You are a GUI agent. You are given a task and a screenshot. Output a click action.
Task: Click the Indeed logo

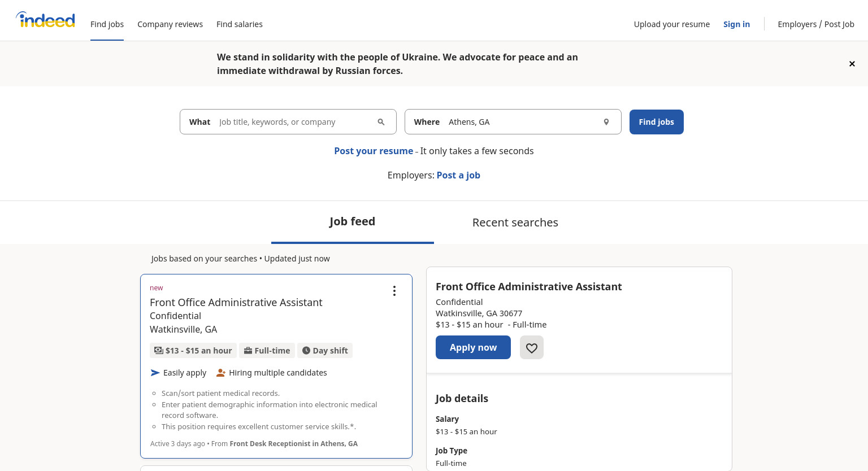pyautogui.click(x=45, y=20)
